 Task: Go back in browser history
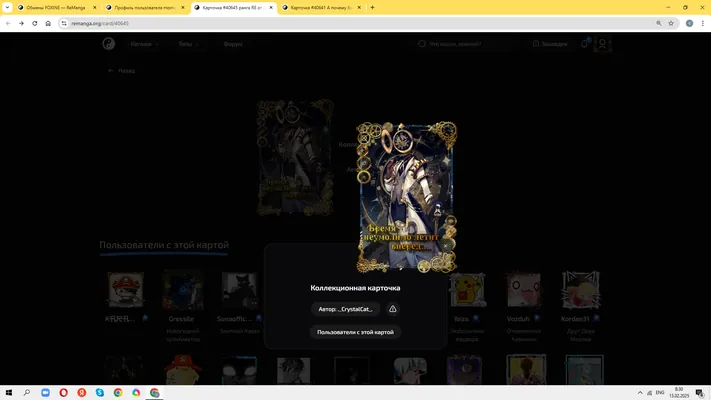[8, 23]
